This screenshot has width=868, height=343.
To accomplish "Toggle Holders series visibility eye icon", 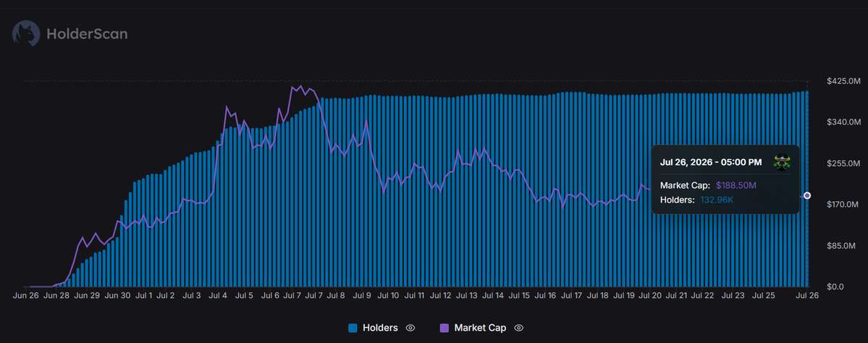I will tap(410, 328).
